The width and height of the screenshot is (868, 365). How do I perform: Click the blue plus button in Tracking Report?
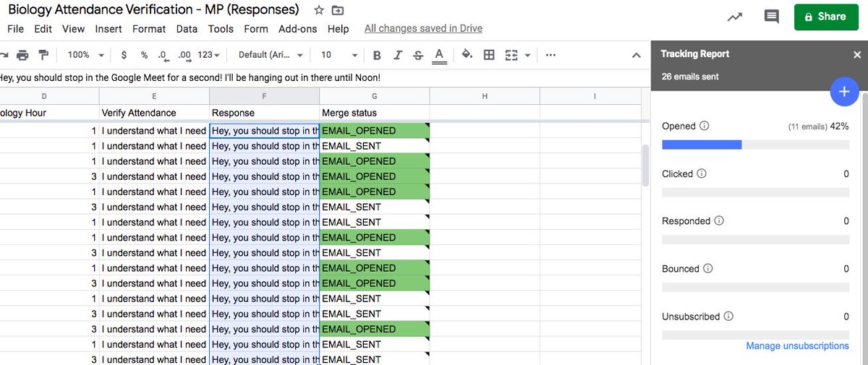pos(844,92)
